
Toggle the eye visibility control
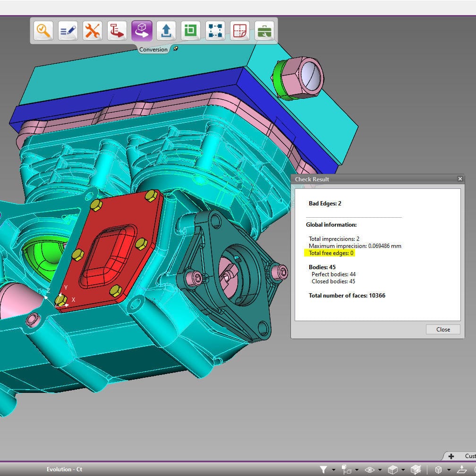tap(370, 470)
